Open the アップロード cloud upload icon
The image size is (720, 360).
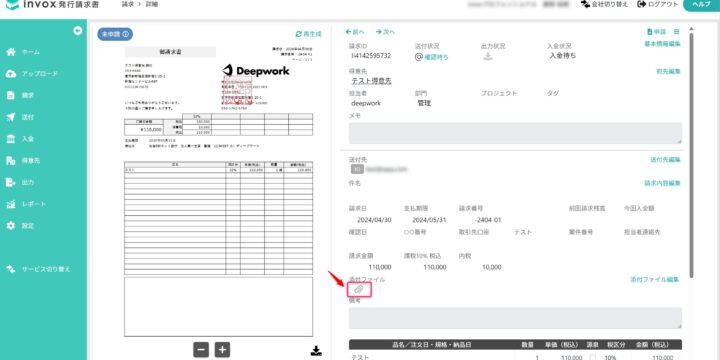coord(11,74)
